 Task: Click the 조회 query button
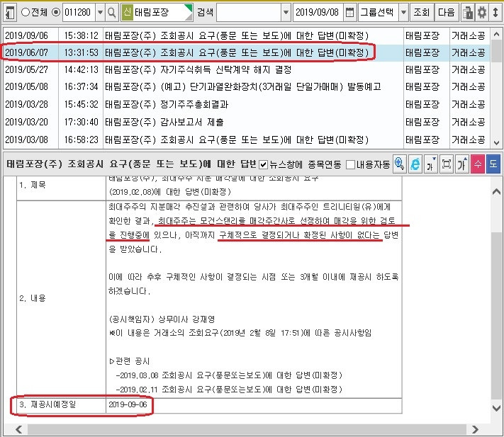coord(421,13)
